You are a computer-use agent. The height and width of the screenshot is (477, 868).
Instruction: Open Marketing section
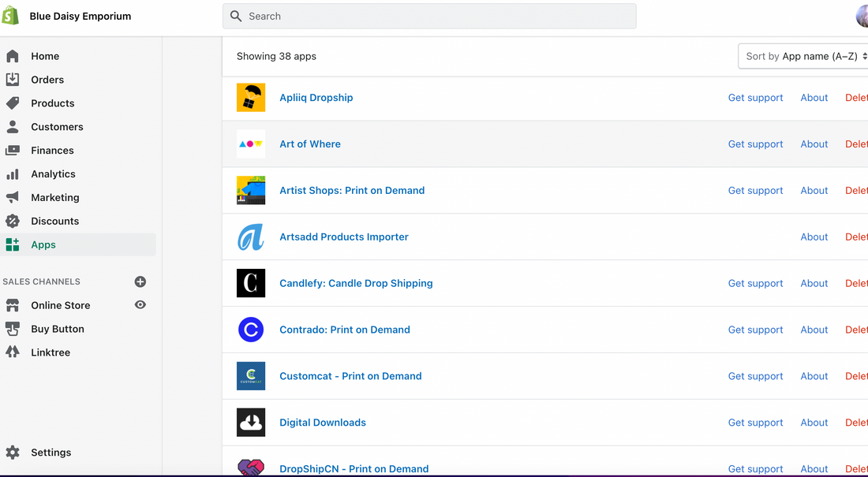54,197
